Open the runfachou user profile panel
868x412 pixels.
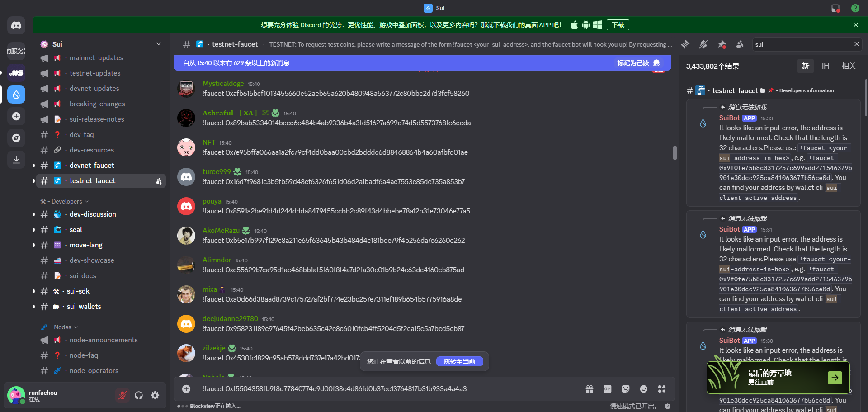pyautogui.click(x=59, y=395)
